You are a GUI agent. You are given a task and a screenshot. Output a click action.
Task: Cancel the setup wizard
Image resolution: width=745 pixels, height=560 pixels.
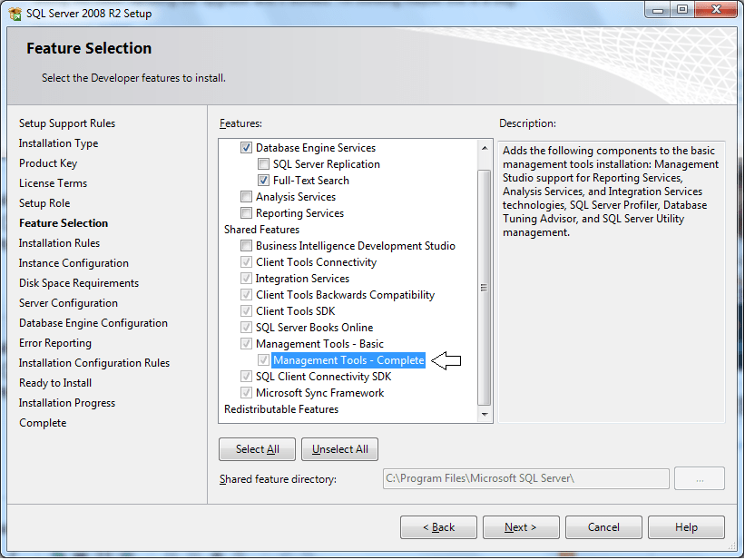point(603,527)
